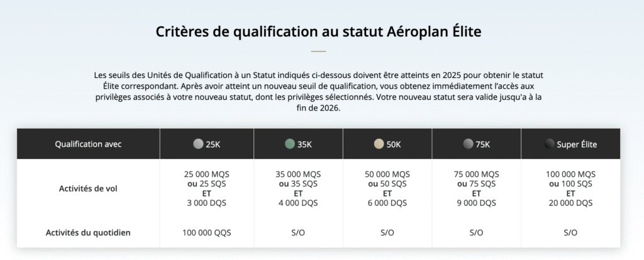
Task: Click the dark grey 75K status badge icon
Action: coord(467,144)
